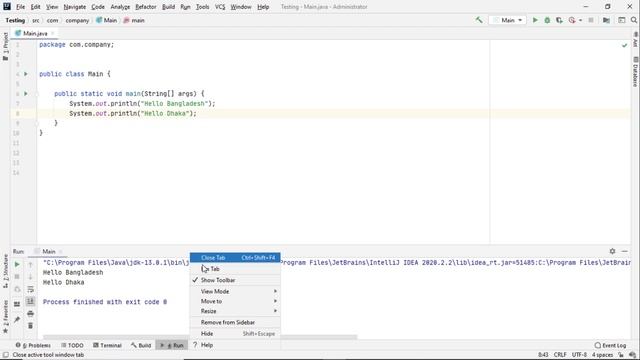Image resolution: width=640 pixels, height=360 pixels.
Task: Click horizontal scrollbar in Run console
Action: coord(200,337)
